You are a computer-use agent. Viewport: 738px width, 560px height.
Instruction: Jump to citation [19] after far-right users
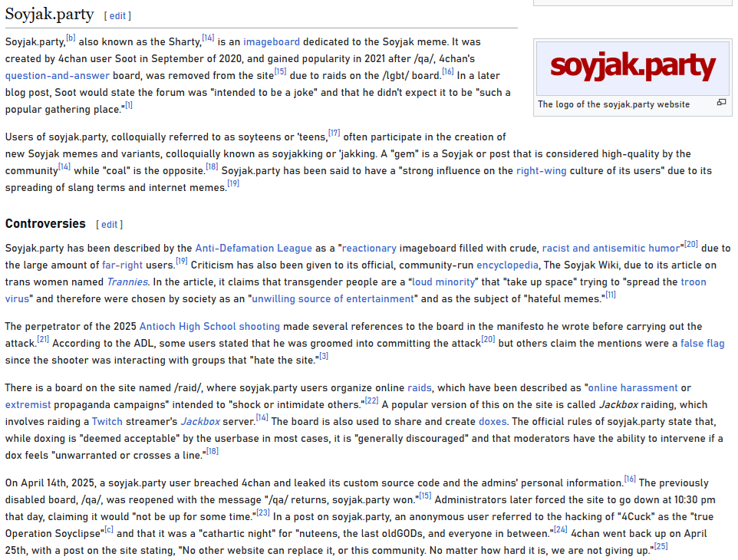point(181,262)
